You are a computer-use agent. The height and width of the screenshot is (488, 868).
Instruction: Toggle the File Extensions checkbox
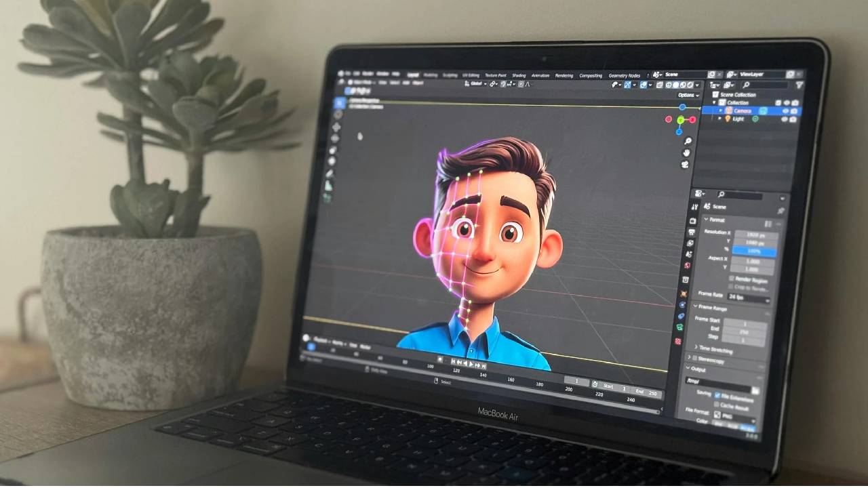tap(717, 395)
